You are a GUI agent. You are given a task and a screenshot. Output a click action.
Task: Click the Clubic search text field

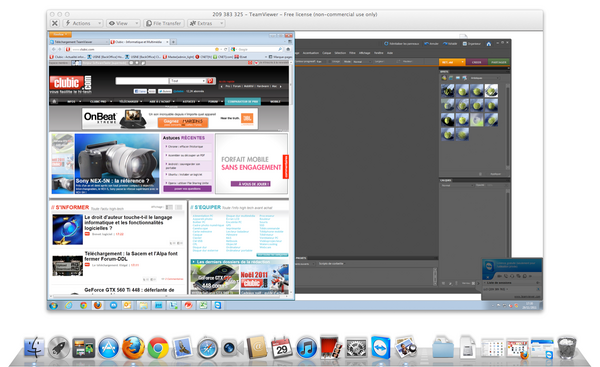142,81
